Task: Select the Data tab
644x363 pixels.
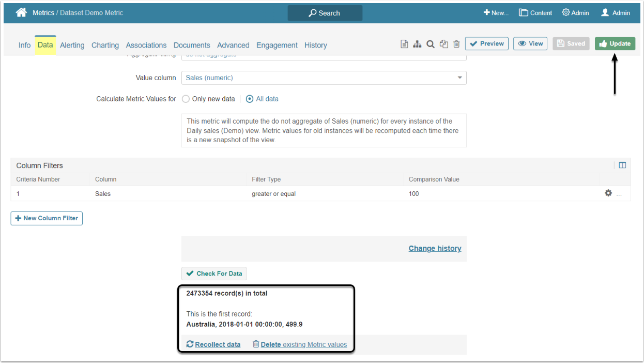Action: point(45,45)
